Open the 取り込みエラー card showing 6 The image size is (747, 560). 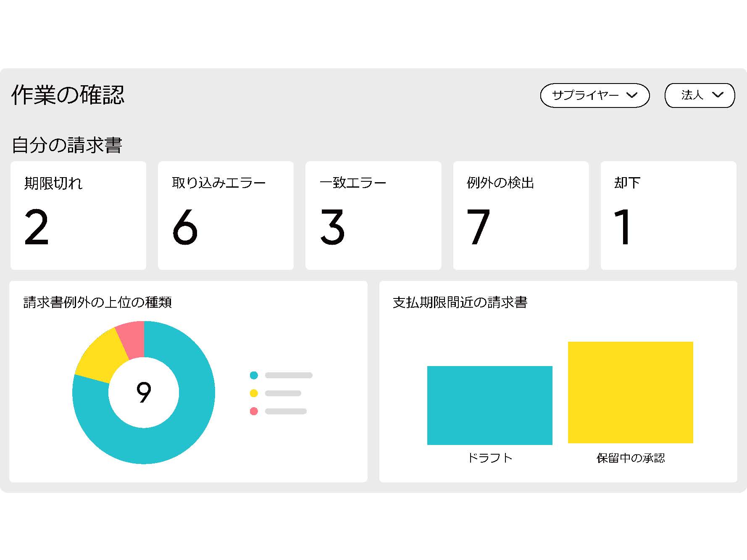point(226,215)
